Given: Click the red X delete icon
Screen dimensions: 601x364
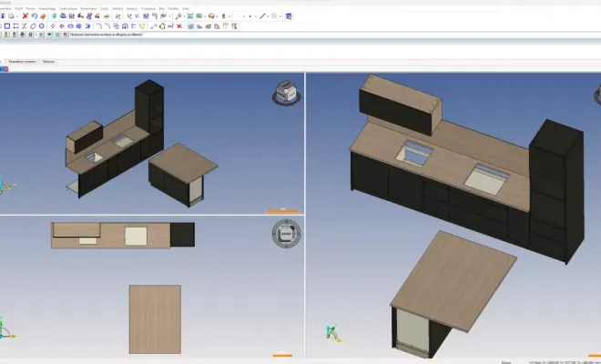Looking at the screenshot, I should [x=25, y=16].
